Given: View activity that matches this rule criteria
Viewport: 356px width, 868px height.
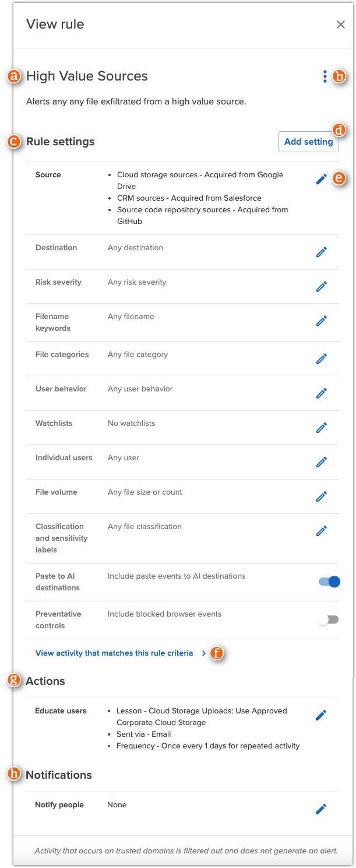Looking at the screenshot, I should 114,653.
